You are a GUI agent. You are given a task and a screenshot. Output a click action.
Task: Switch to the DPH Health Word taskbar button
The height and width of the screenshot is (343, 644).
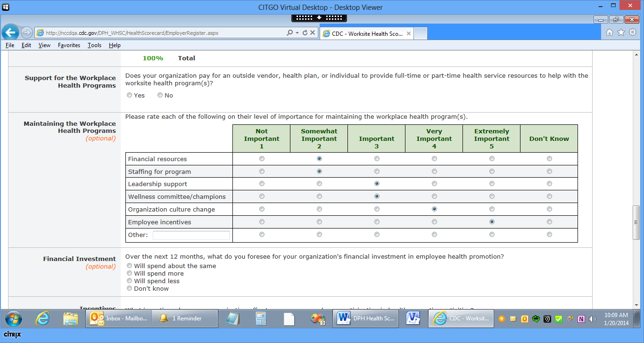pos(366,318)
